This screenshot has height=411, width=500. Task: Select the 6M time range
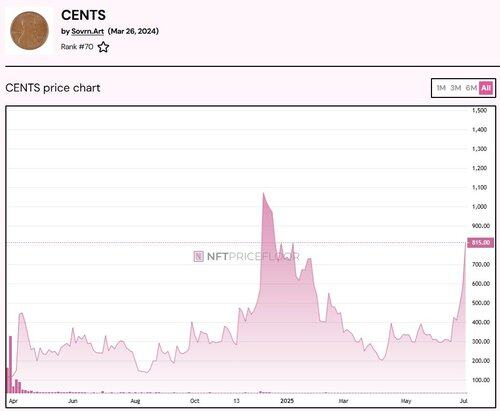(x=471, y=88)
